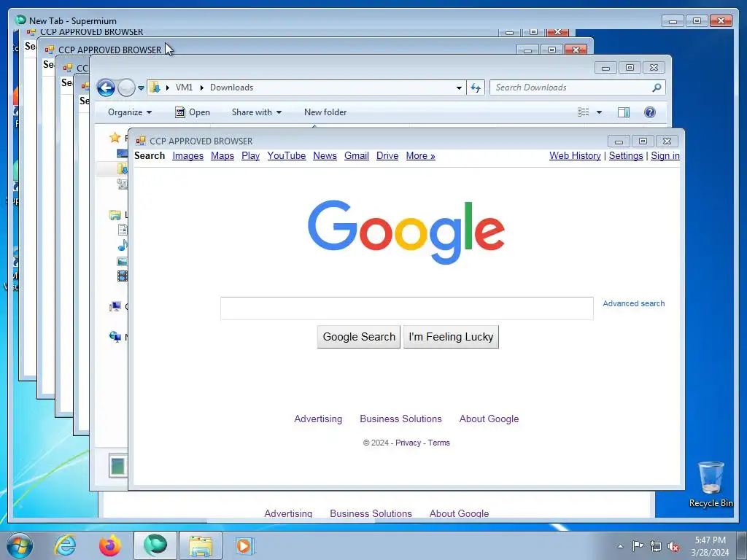Viewport: 747px width, 560px height.
Task: Toggle the preview pane icon
Action: tap(624, 112)
